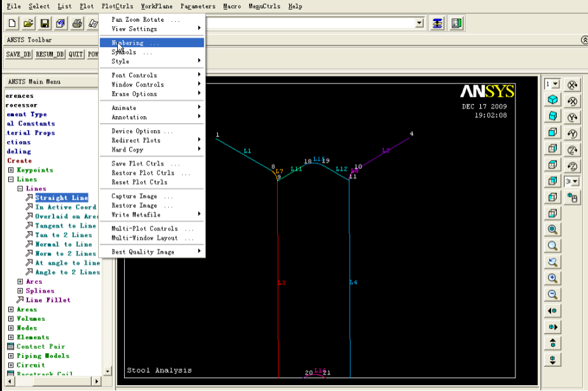This screenshot has width=588, height=391.
Task: Open the active window number dropdown
Action: [x=556, y=84]
